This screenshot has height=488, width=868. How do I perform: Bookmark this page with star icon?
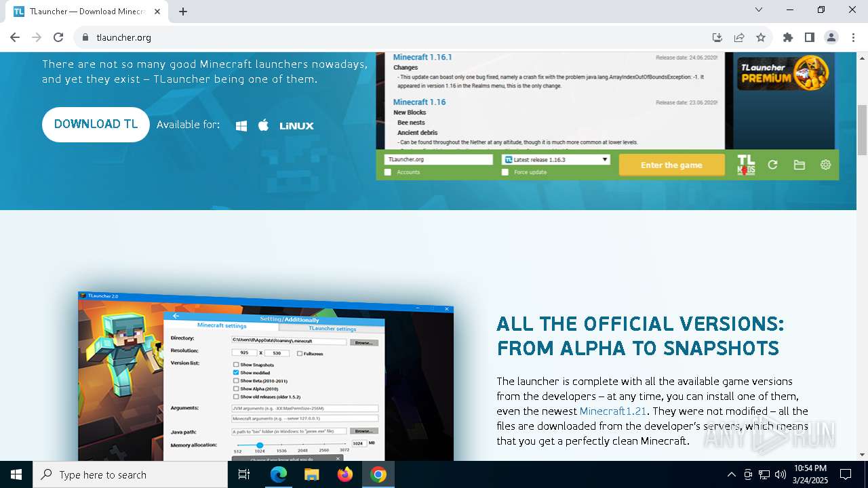[x=761, y=37]
